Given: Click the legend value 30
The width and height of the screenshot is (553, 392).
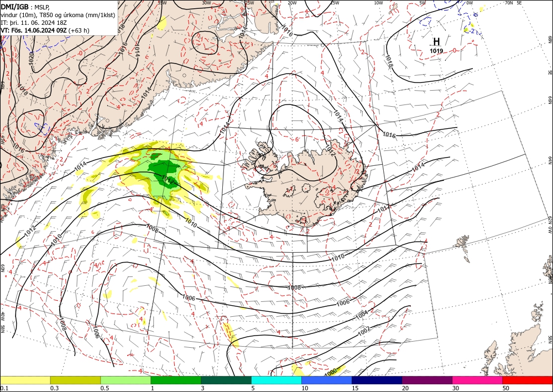Looking at the screenshot, I should (456, 388).
